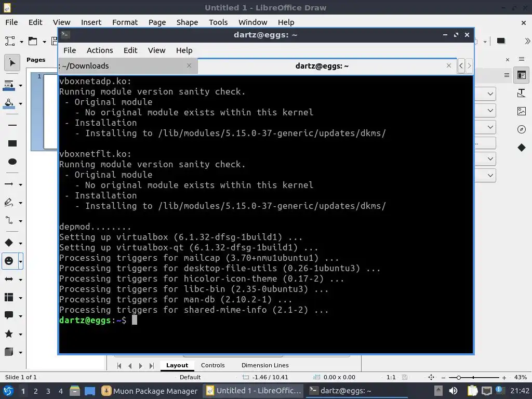
Task: Close the sidebar deck with X
Action: (x=508, y=60)
